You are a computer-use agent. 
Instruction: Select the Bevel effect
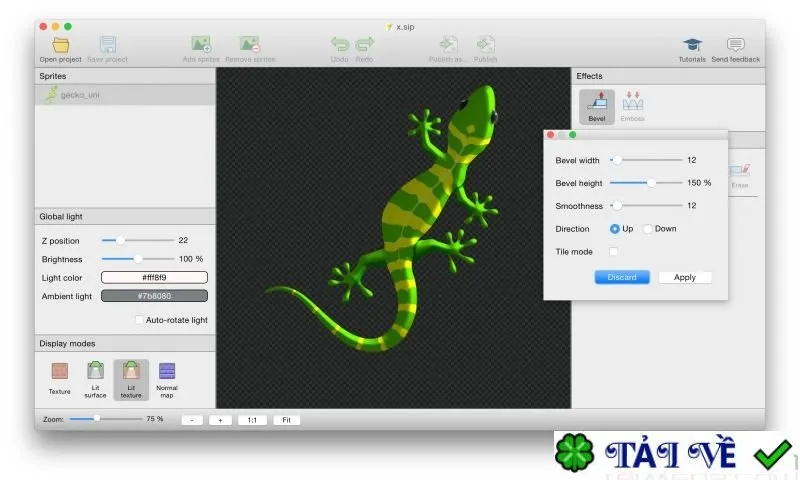[x=596, y=107]
